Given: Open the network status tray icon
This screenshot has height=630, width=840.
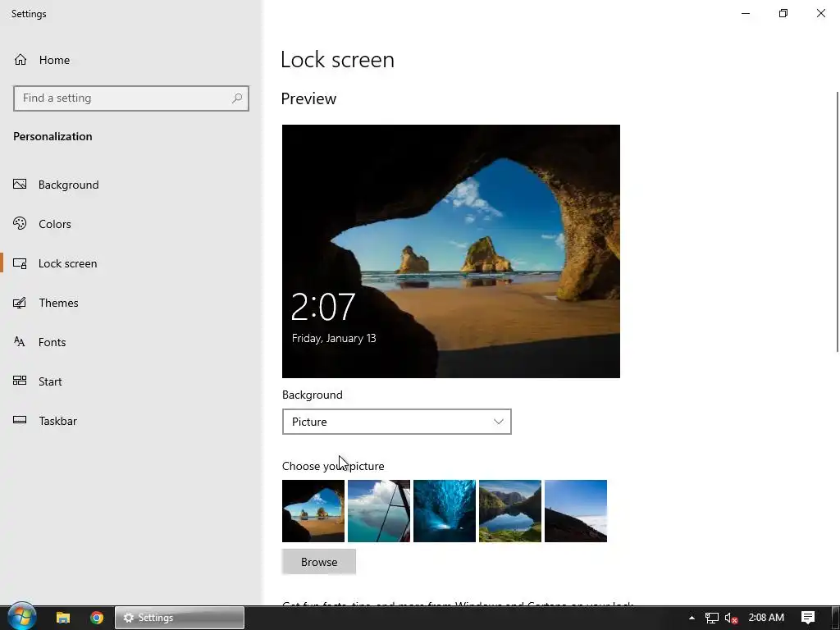Looking at the screenshot, I should [711, 619].
